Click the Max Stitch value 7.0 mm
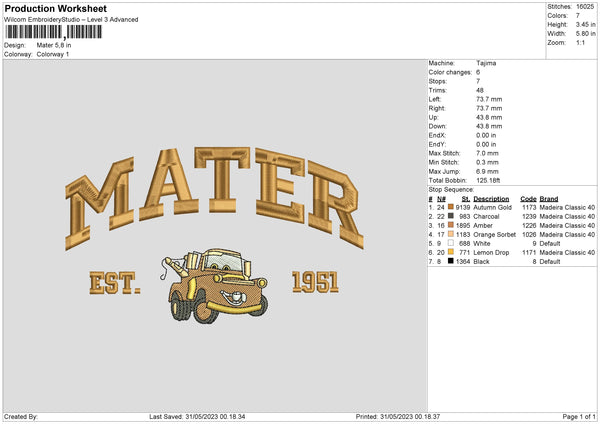 (487, 153)
